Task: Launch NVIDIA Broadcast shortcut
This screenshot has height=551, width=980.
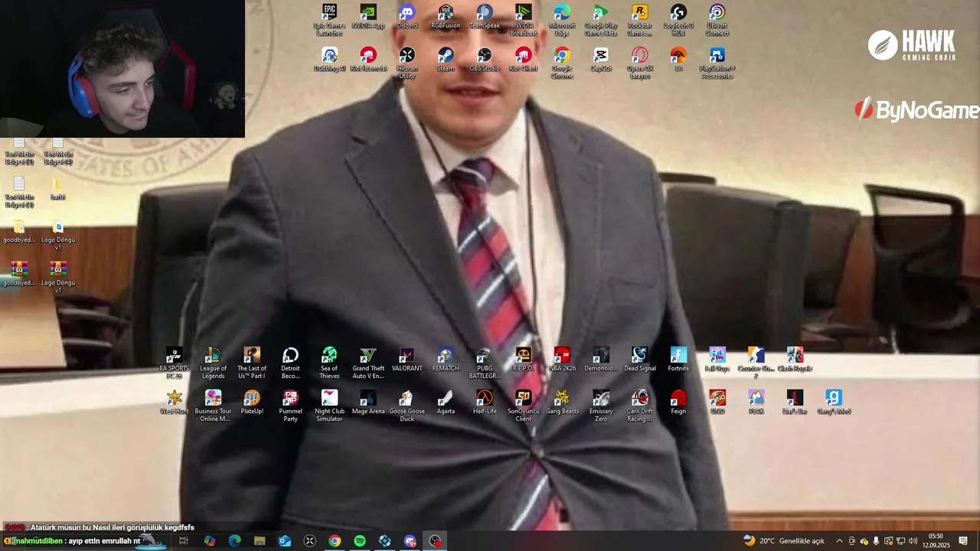Action: (524, 20)
